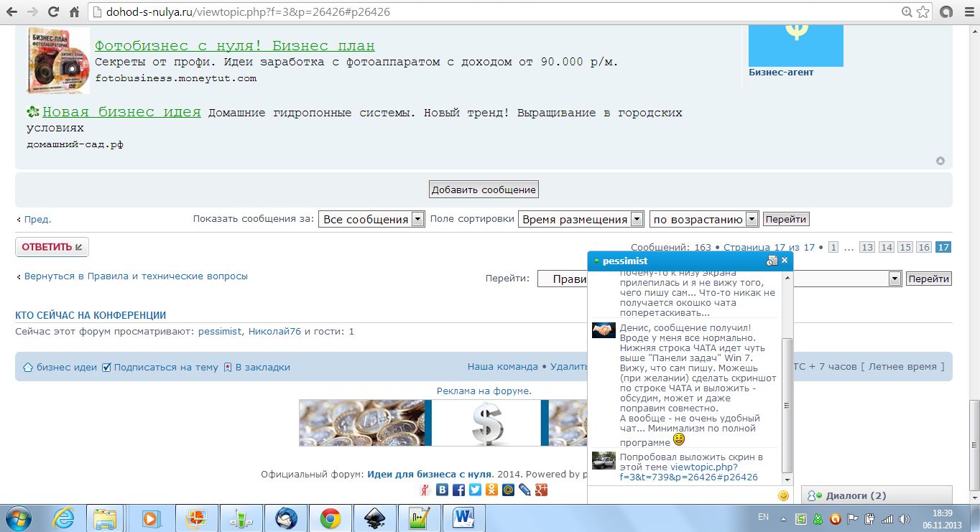980x532 pixels.
Task: Open Thunderbird from the Windows taskbar
Action: pos(286,518)
